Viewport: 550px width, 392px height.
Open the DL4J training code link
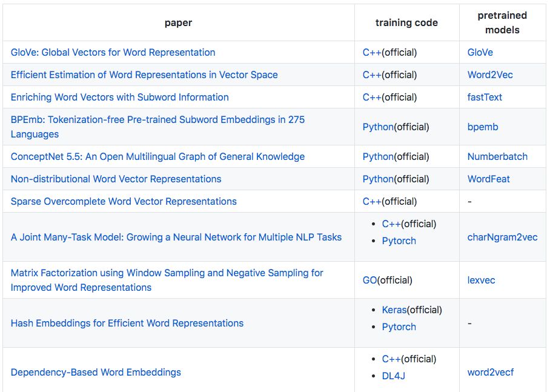pos(393,376)
